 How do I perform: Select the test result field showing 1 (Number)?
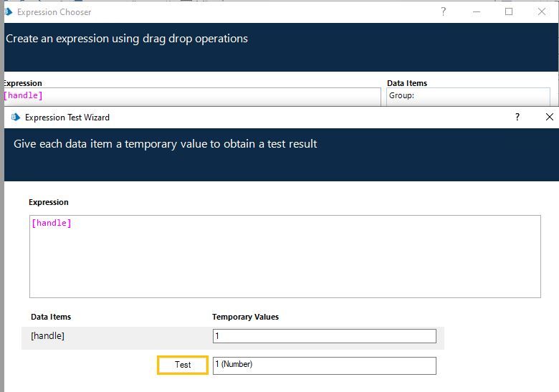click(x=324, y=365)
